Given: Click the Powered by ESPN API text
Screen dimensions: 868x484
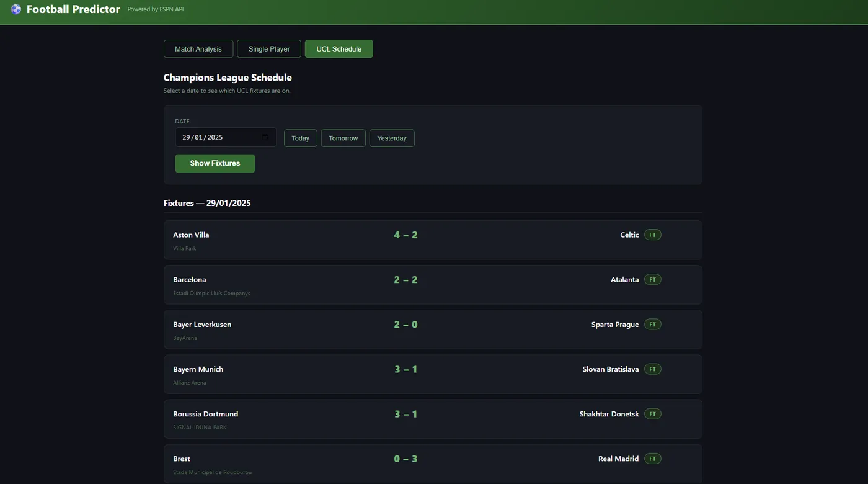Looking at the screenshot, I should tap(156, 9).
